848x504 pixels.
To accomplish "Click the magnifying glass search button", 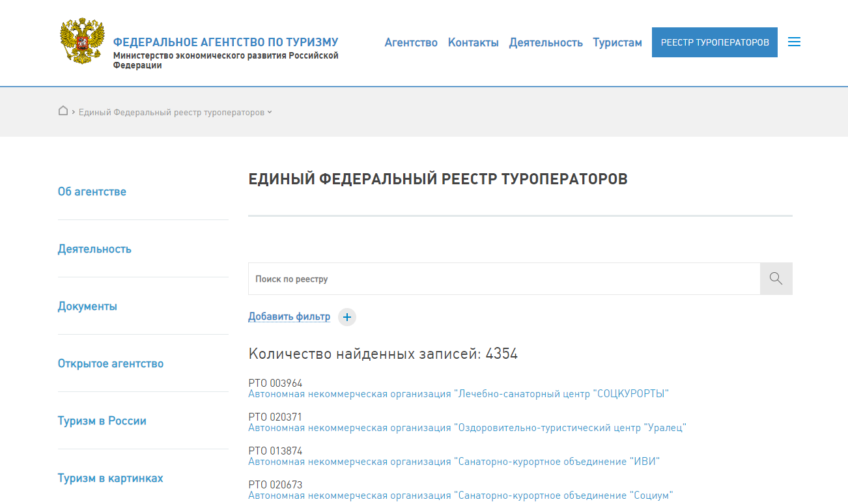I will (776, 279).
